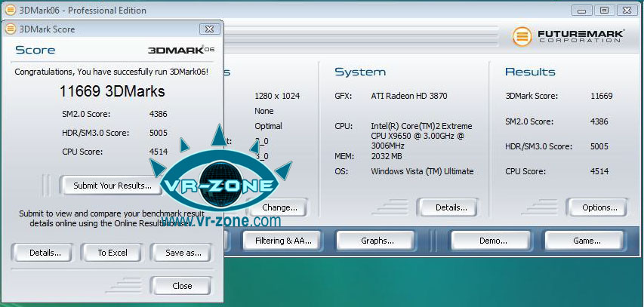Click the Futuremark Corporation logo
Image resolution: width=644 pixels, height=307 pixels.
coord(565,36)
